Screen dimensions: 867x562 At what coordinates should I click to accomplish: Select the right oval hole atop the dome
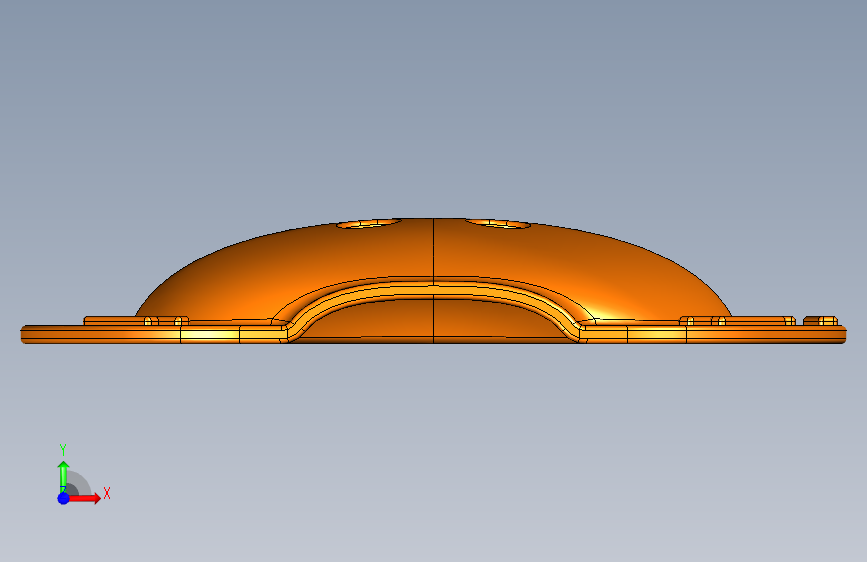point(498,223)
